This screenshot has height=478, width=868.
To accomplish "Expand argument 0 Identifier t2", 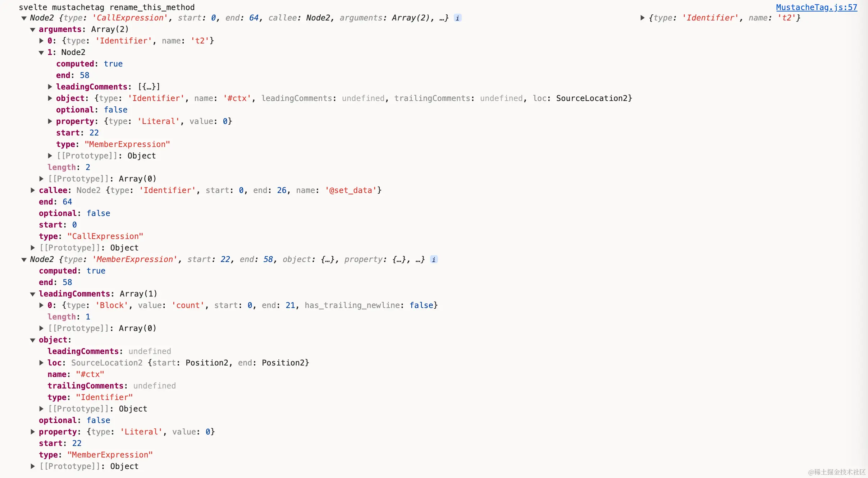I will (41, 41).
